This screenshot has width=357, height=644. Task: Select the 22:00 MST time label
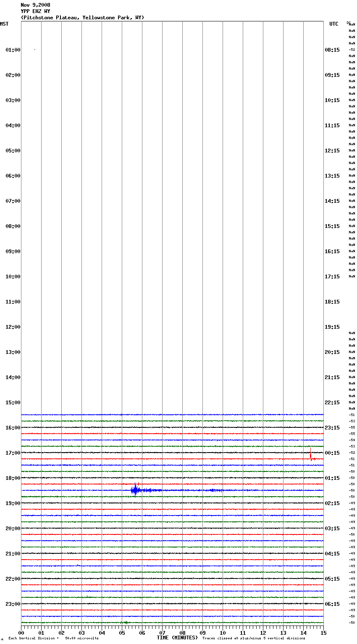[13, 579]
